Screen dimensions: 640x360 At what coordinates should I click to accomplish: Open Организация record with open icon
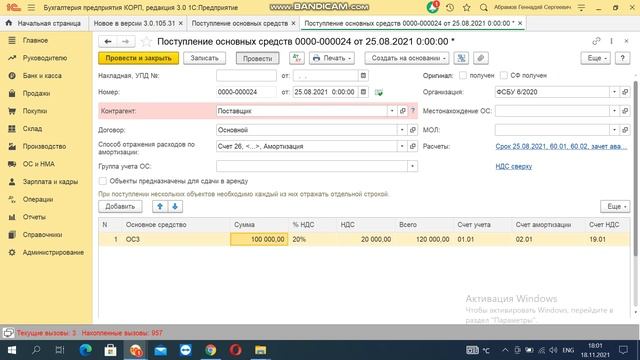pyautogui.click(x=625, y=92)
